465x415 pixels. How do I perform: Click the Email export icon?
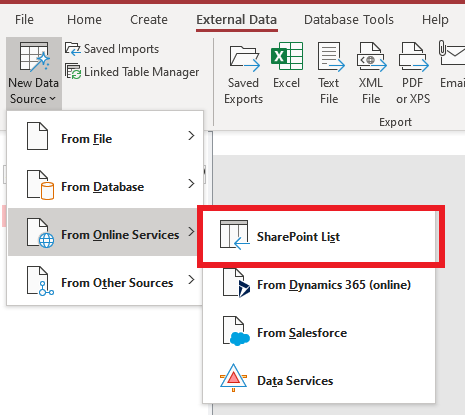(x=452, y=53)
